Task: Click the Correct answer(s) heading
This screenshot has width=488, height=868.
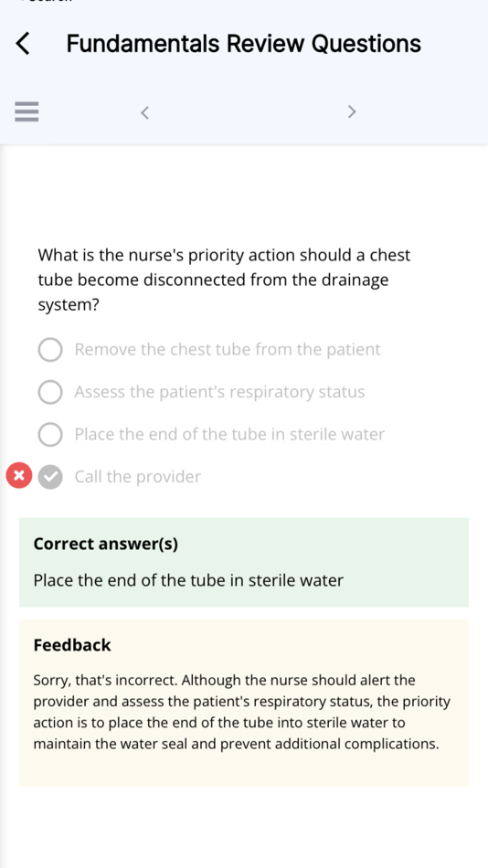Action: point(106,545)
